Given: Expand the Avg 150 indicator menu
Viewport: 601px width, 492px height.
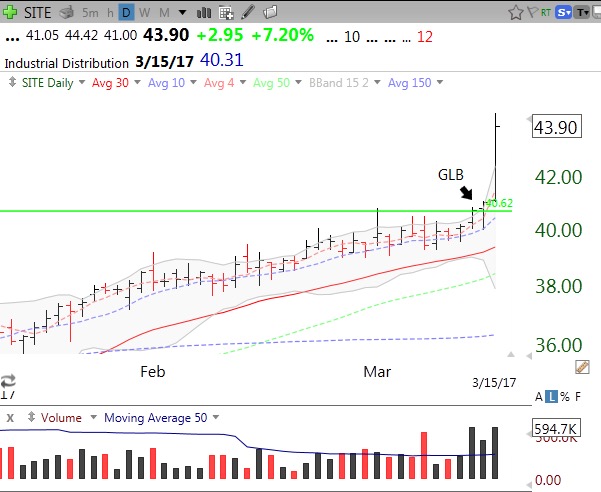Looking at the screenshot, I should pyautogui.click(x=440, y=82).
